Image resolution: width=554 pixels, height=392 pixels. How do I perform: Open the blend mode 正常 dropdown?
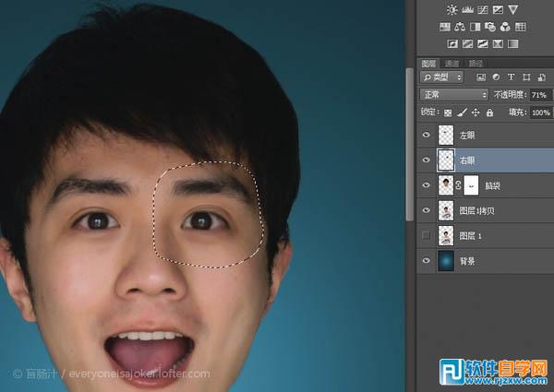click(454, 95)
